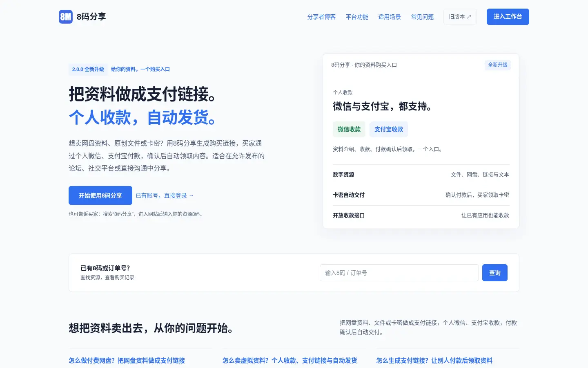Click the 已有8码或订单号？ label
The height and width of the screenshot is (368, 588).
click(x=105, y=268)
